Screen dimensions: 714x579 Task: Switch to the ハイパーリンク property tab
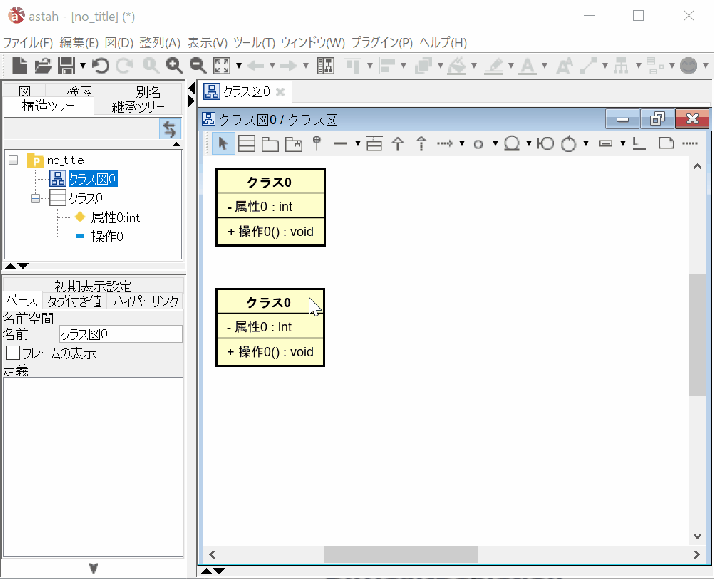pyautogui.click(x=146, y=301)
